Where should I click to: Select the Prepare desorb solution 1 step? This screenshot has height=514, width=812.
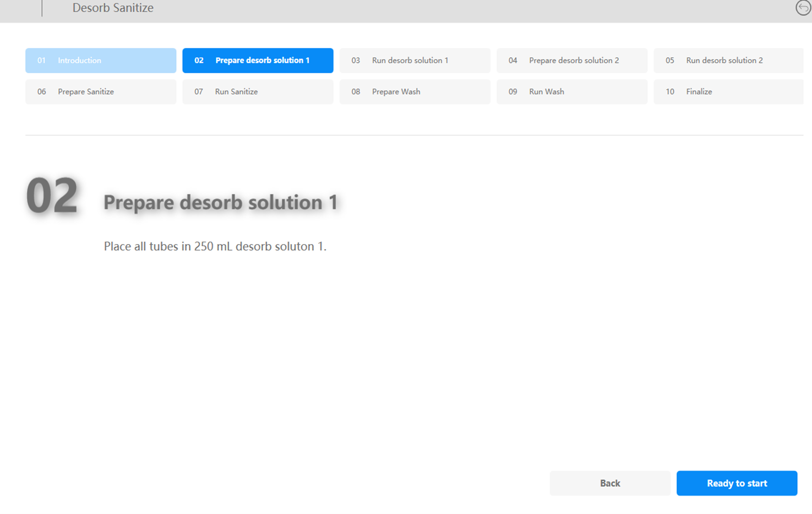pos(258,61)
